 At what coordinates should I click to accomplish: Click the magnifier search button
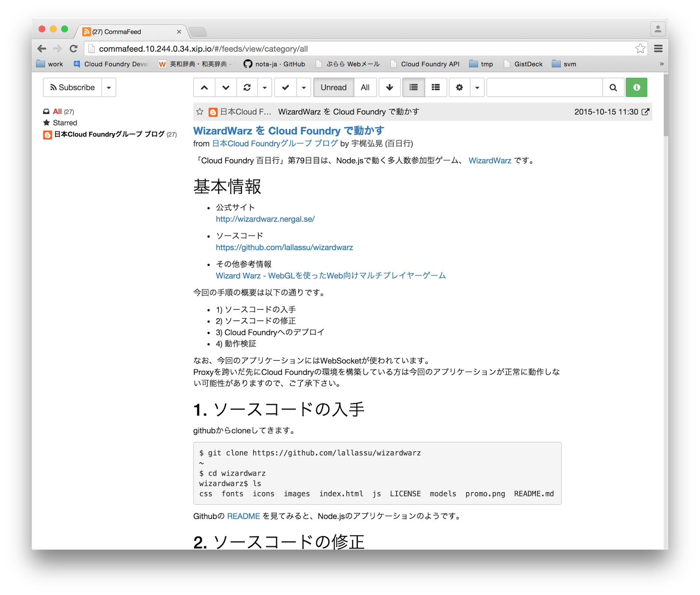pyautogui.click(x=613, y=88)
